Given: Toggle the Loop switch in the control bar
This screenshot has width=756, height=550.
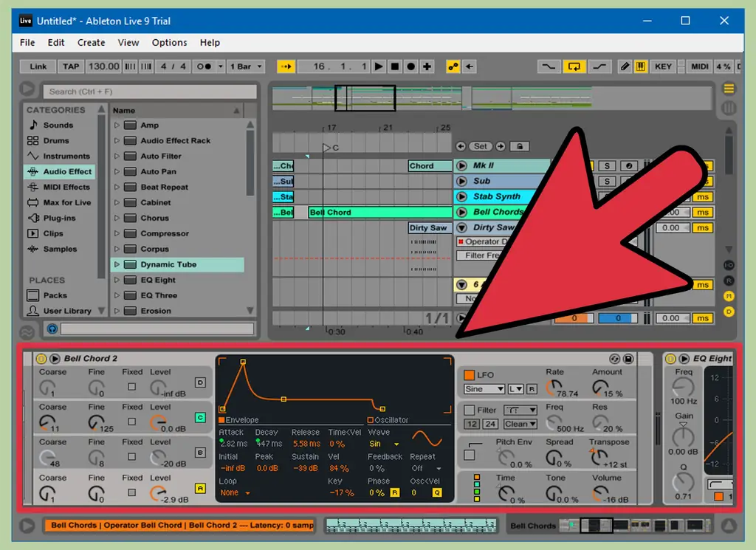Looking at the screenshot, I should [x=574, y=66].
